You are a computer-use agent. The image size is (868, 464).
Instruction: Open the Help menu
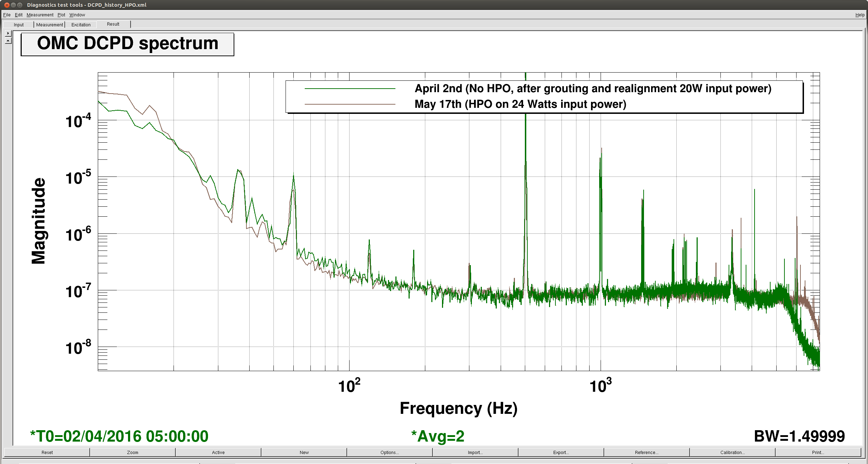(x=860, y=15)
